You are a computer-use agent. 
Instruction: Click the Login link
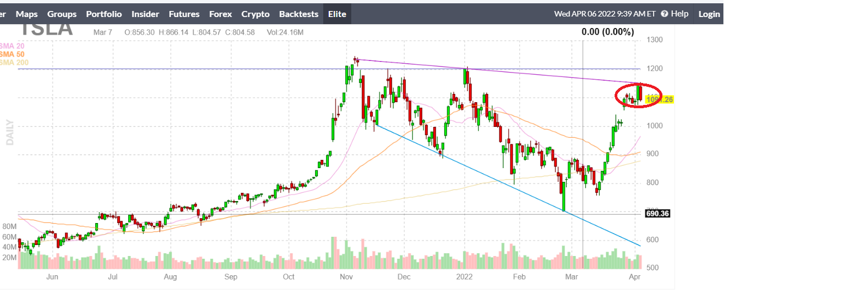click(x=709, y=14)
